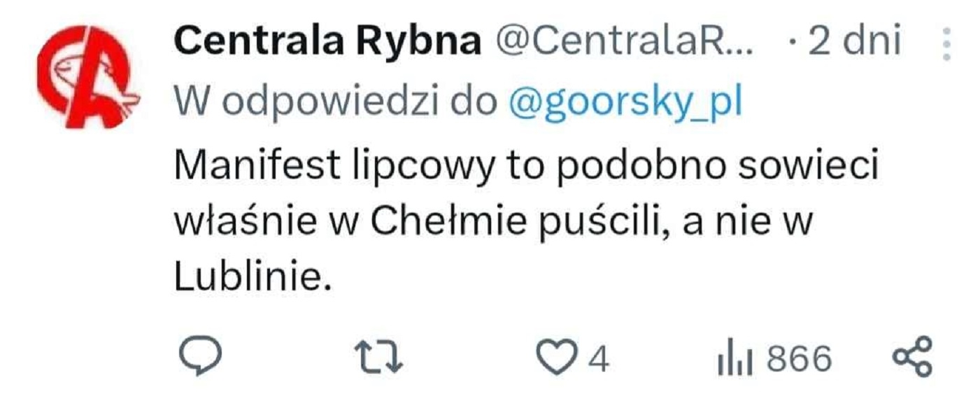Open the three-dot more options menu
980x406 pixels.
(946, 45)
